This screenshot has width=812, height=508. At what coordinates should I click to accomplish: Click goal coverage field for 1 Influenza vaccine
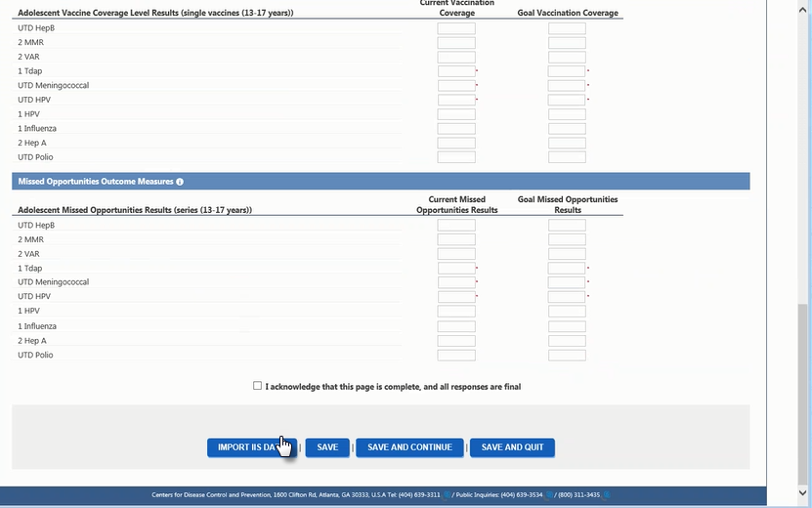(567, 128)
